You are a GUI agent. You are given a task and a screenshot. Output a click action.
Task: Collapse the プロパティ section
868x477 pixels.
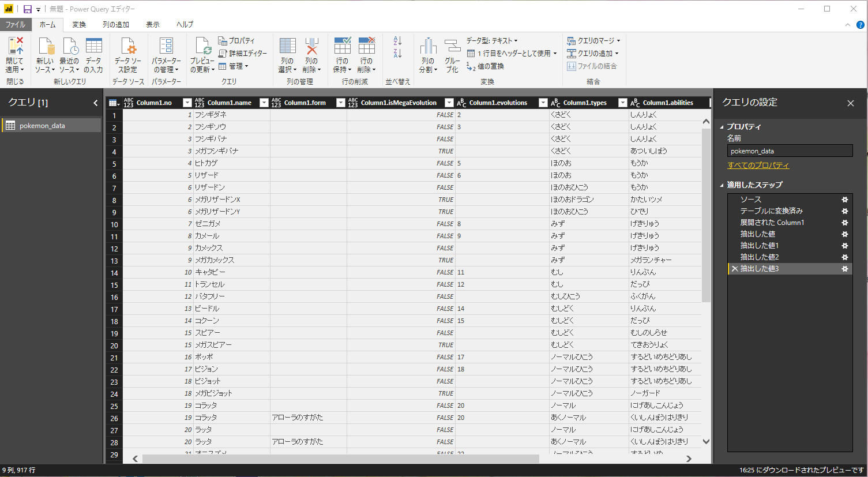(x=722, y=127)
